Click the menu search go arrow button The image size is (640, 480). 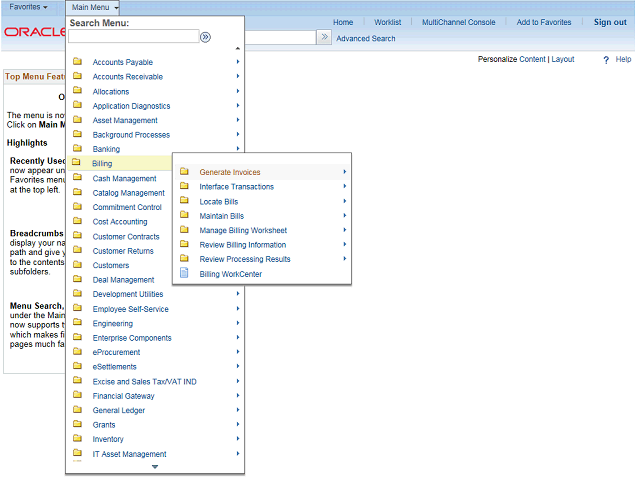tap(205, 37)
